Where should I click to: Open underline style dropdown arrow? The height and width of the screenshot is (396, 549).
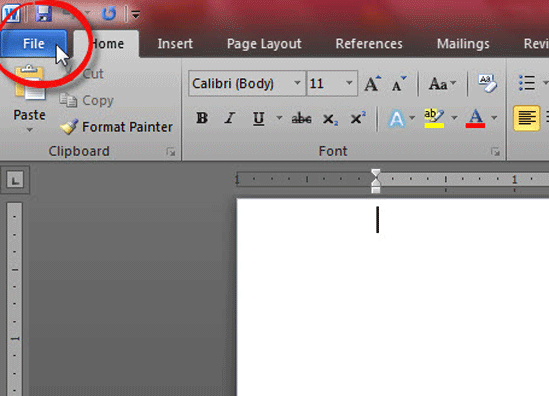coord(279,118)
